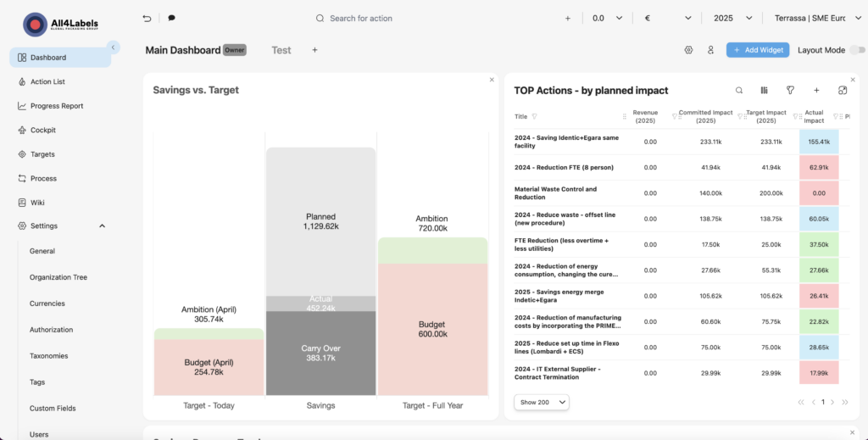The image size is (868, 440).
Task: Open the Show 200 rows dropdown
Action: (541, 402)
